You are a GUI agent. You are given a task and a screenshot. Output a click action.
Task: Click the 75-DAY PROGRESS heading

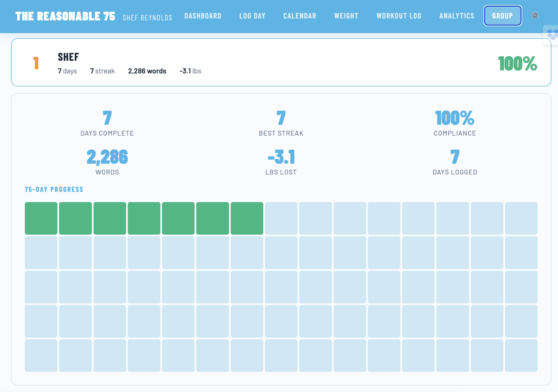pos(54,189)
